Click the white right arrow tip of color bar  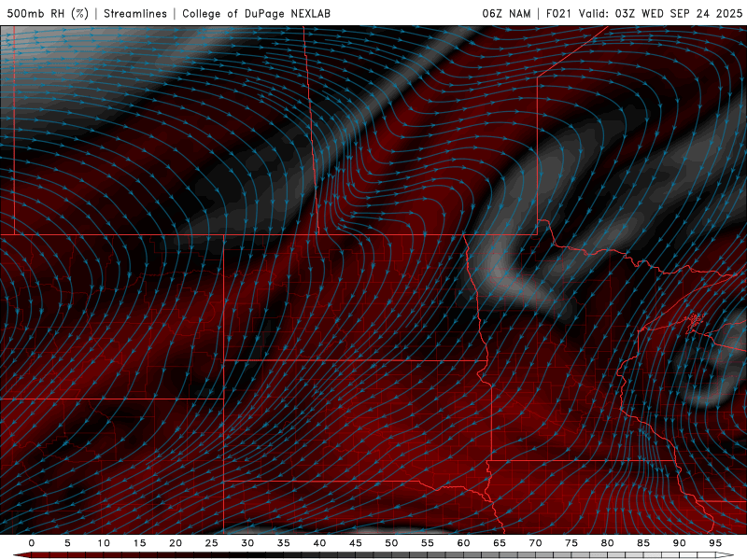click(726, 555)
